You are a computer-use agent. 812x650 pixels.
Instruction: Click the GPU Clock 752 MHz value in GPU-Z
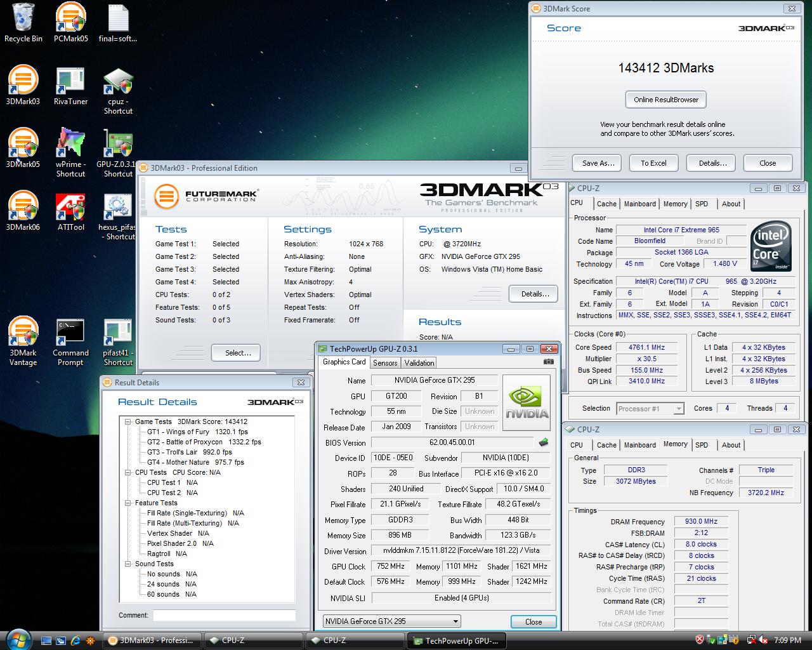pyautogui.click(x=391, y=566)
